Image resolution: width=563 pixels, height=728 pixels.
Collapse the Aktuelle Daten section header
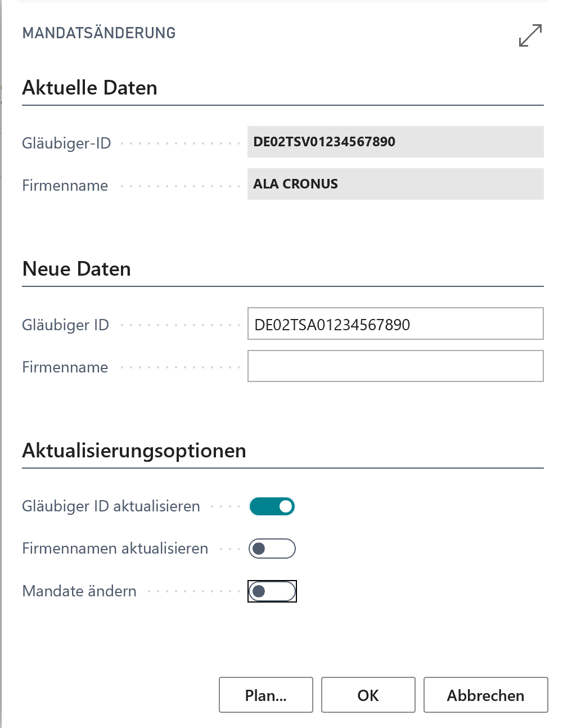pos(89,88)
